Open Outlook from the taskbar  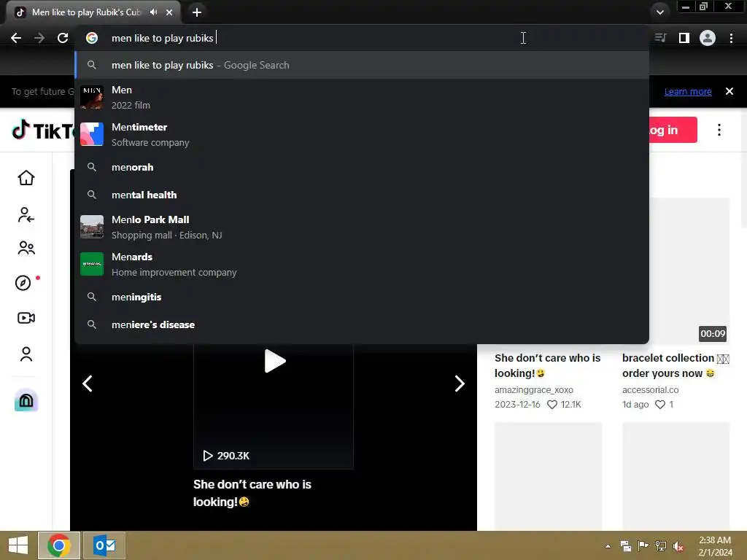pos(104,545)
